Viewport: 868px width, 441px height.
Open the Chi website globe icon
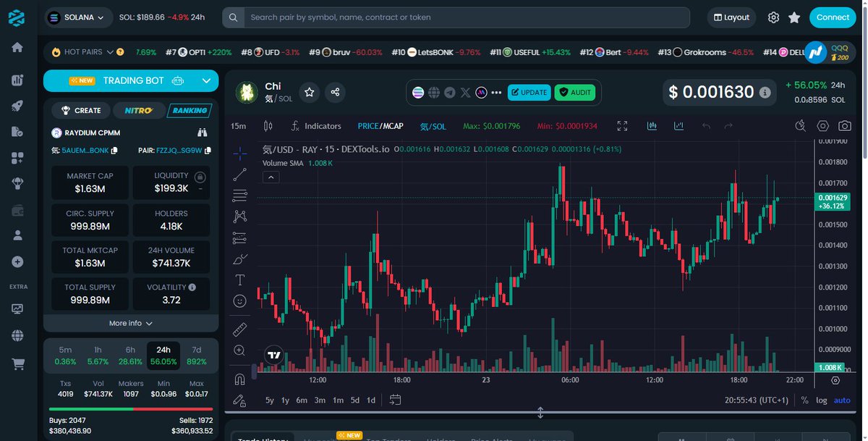point(434,93)
